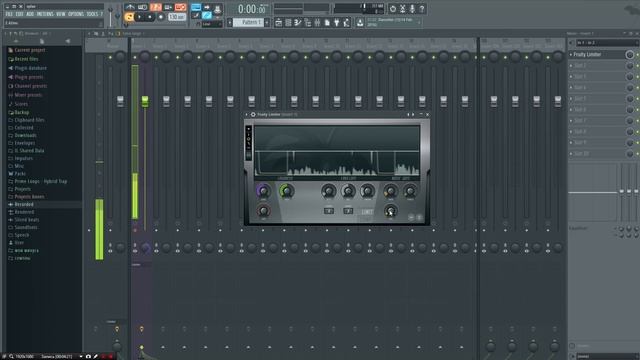The width and height of the screenshot is (640, 360).
Task: Open the OPTIONS menu
Action: pos(76,14)
